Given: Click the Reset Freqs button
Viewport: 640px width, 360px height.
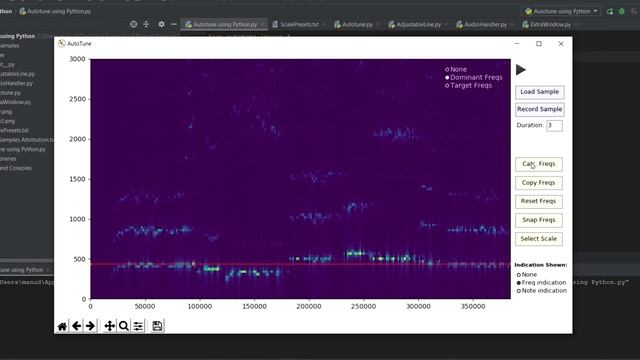Looking at the screenshot, I should tap(538, 201).
